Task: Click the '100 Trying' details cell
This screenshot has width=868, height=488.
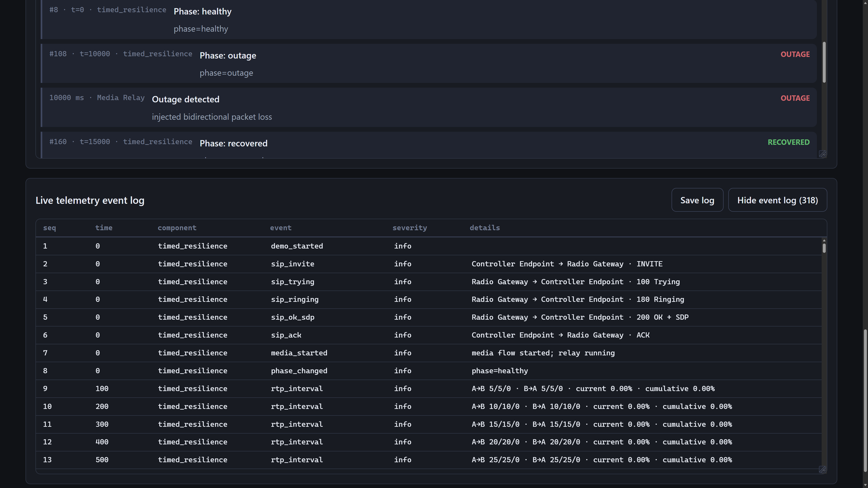Action: click(x=576, y=282)
